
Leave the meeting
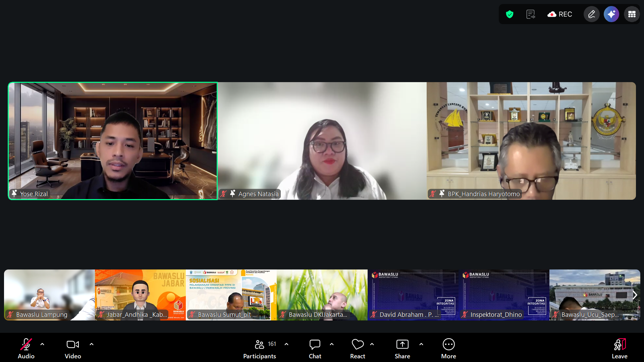click(x=620, y=349)
